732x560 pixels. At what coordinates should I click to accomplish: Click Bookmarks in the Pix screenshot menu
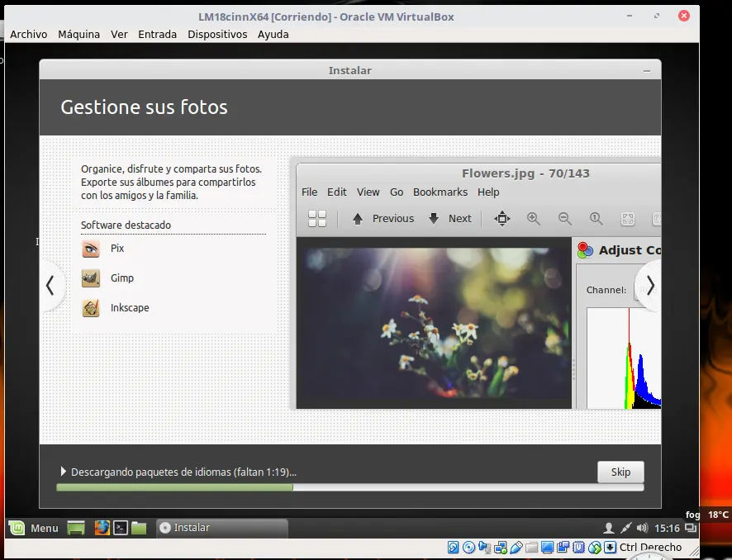(x=440, y=192)
